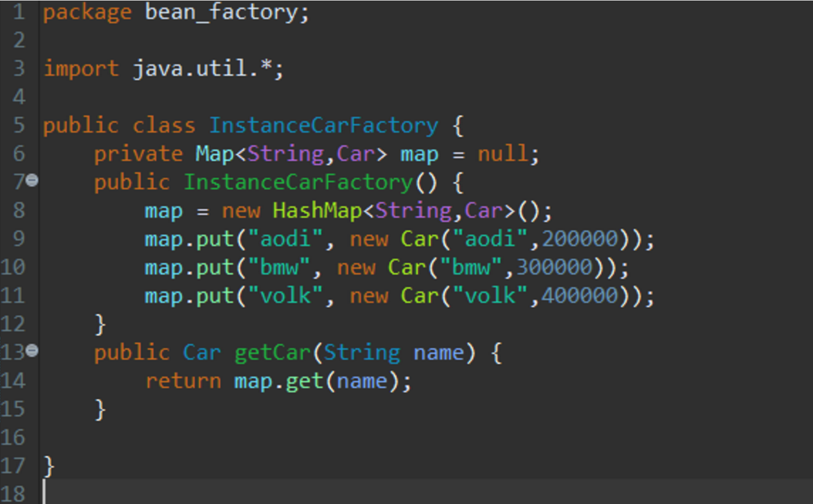Click the null keyword

pyautogui.click(x=502, y=154)
